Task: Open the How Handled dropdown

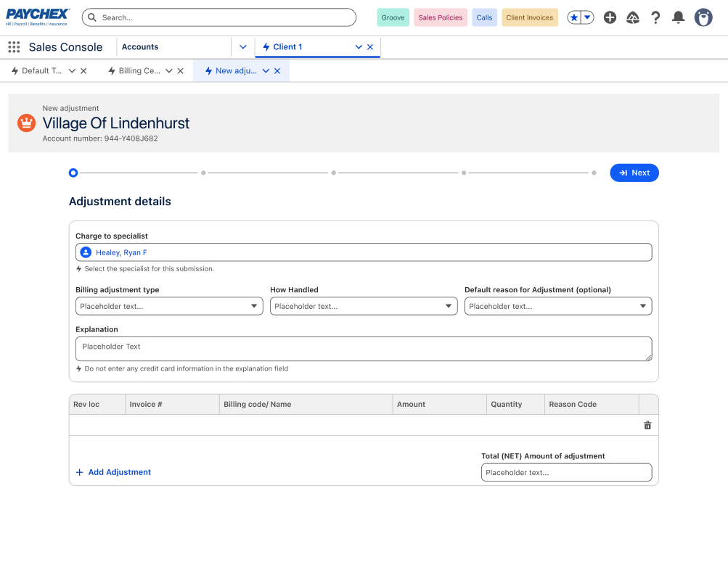Action: tap(364, 306)
